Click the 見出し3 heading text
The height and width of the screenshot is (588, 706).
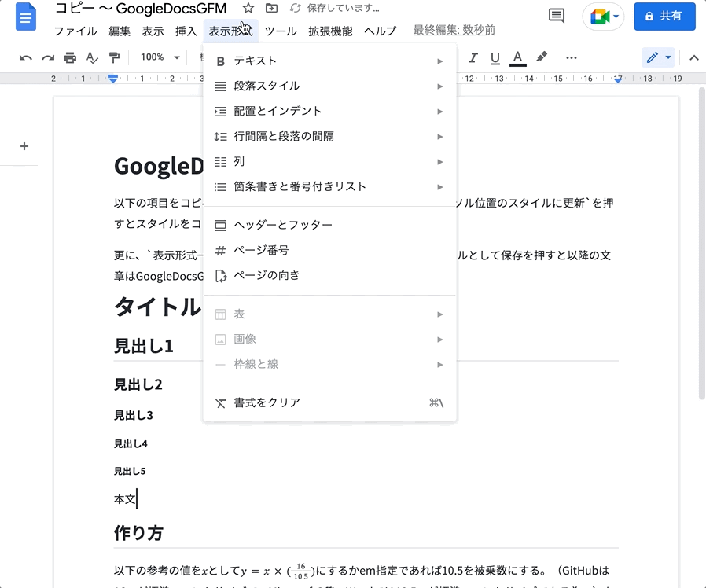point(134,415)
